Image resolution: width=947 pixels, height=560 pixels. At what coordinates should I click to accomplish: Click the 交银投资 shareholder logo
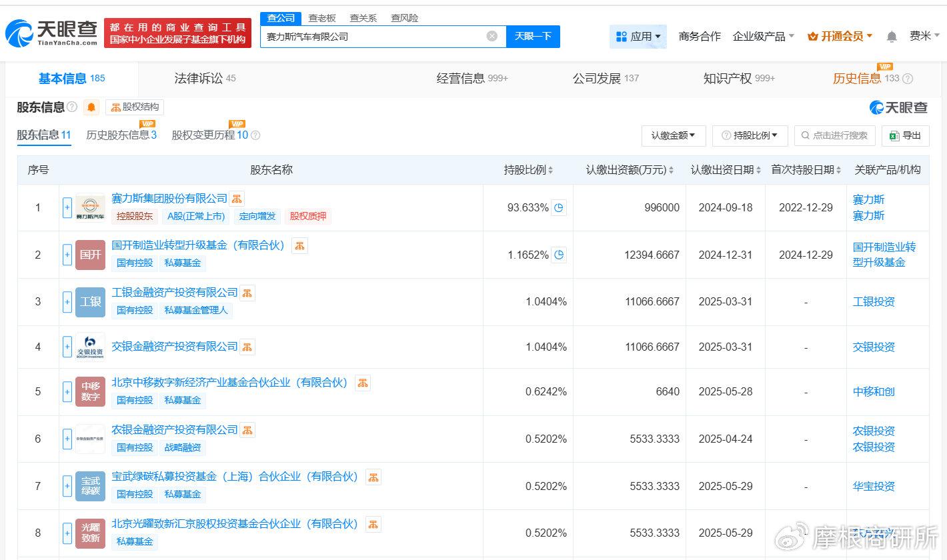click(90, 347)
